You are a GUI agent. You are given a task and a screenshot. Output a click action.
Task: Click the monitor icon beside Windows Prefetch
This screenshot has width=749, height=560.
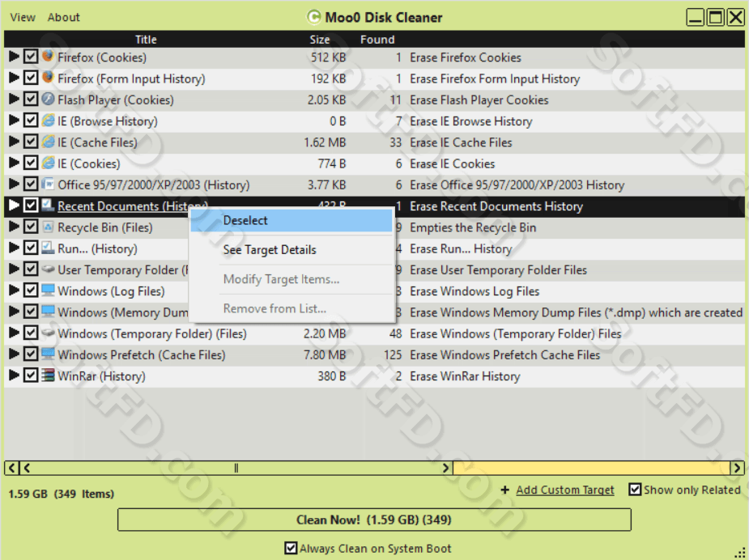(48, 354)
